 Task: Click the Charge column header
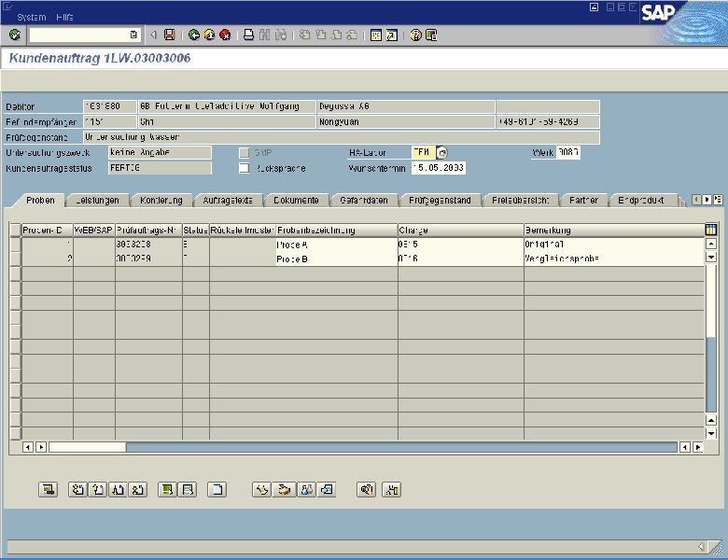point(460,230)
